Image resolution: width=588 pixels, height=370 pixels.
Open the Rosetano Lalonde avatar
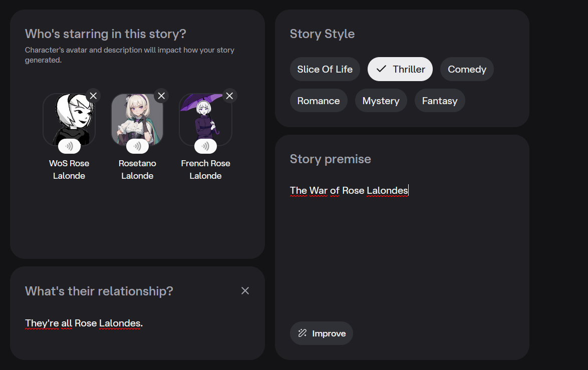137,118
